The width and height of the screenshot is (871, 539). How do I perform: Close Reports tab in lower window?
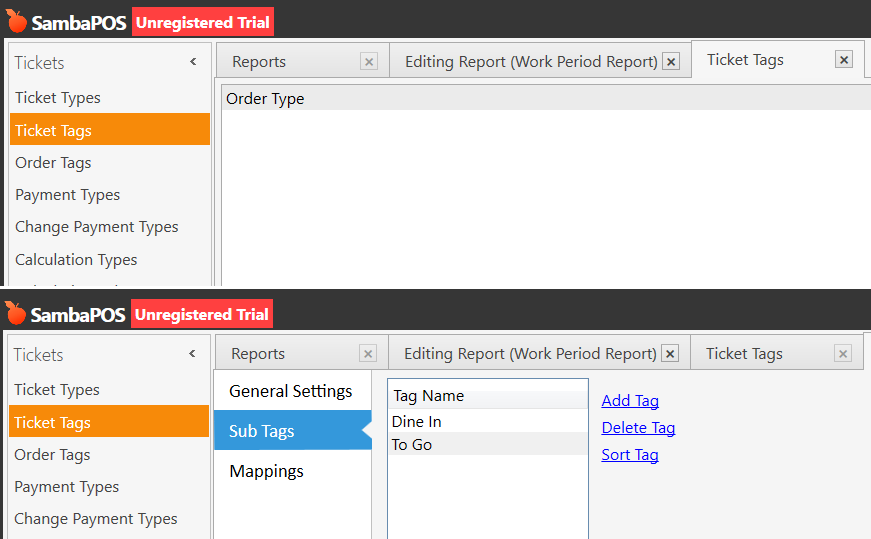point(368,353)
